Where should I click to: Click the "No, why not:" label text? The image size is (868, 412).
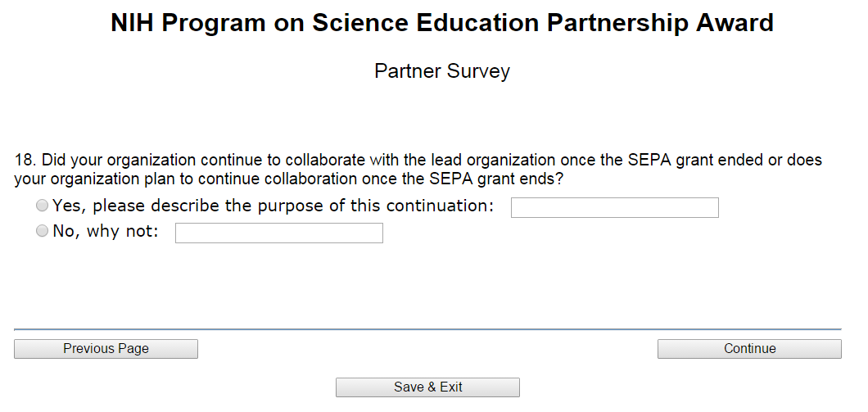[105, 232]
